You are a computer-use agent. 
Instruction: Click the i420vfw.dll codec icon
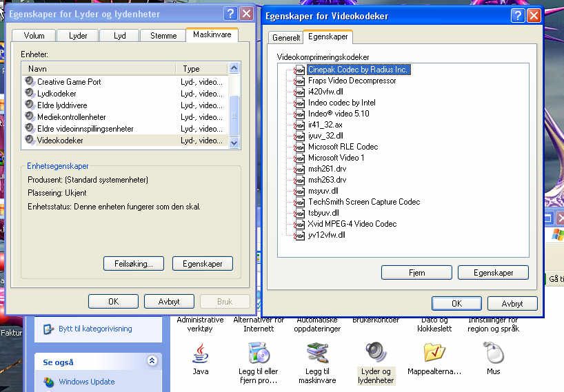(x=299, y=92)
